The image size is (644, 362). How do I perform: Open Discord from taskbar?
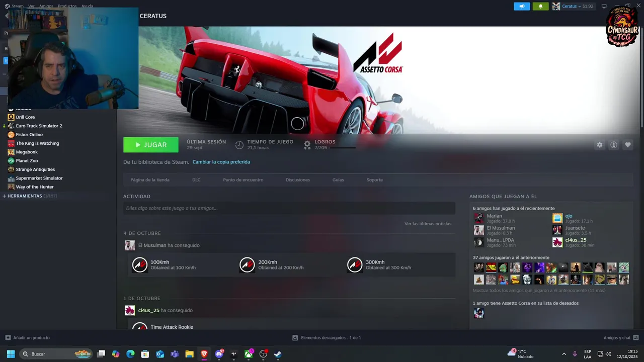point(219,354)
